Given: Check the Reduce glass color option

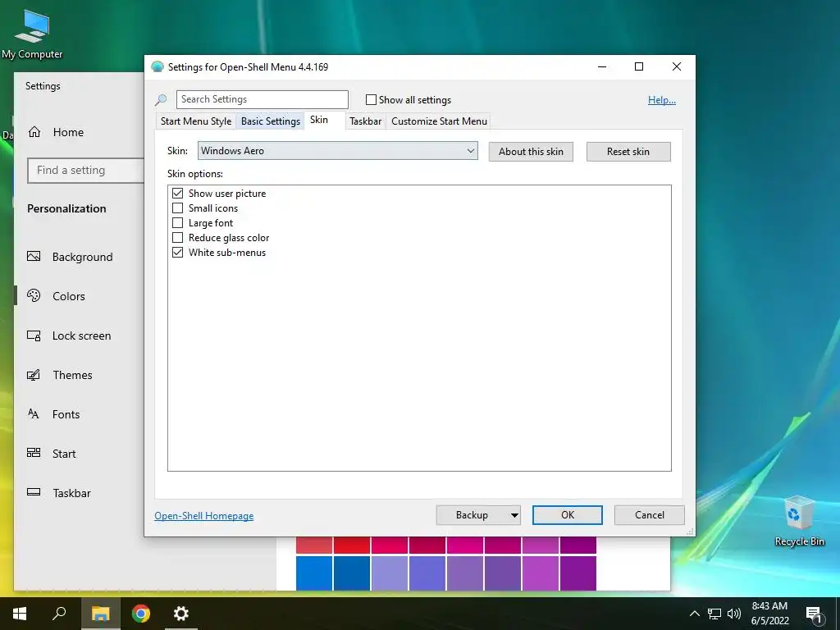Looking at the screenshot, I should [x=177, y=237].
